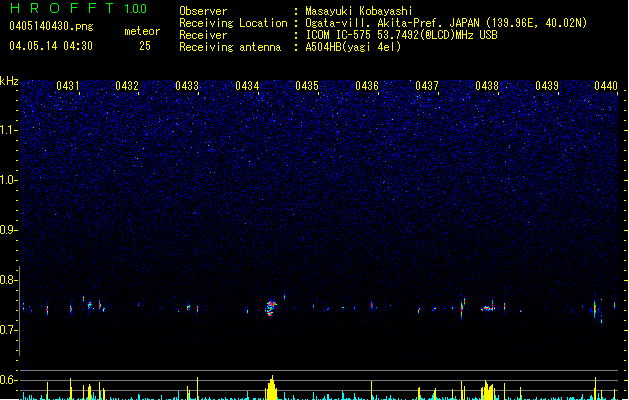Click the 0433 time marker
The height and width of the screenshot is (400, 629).
[x=187, y=86]
